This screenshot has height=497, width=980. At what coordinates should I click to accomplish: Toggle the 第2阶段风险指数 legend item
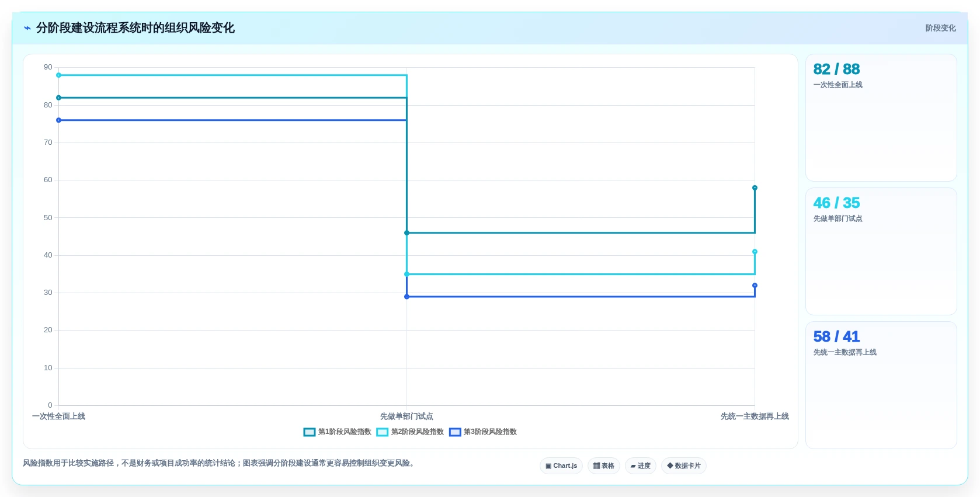point(410,432)
